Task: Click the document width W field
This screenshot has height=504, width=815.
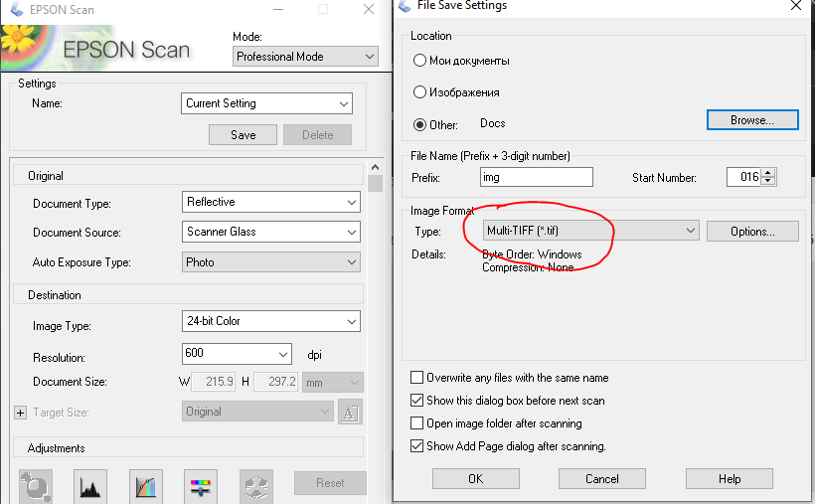Action: tap(214, 382)
